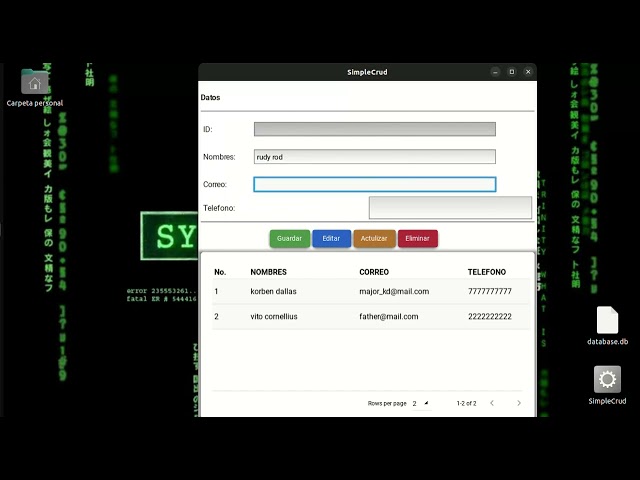Click the Nombres field containing rudy rod
Viewport: 640px width, 480px height.
coord(375,157)
